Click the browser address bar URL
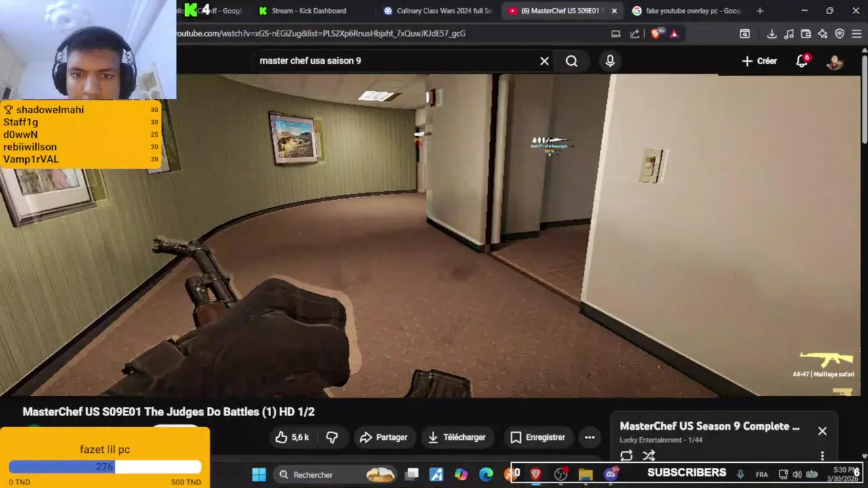The height and width of the screenshot is (488, 868). point(321,33)
